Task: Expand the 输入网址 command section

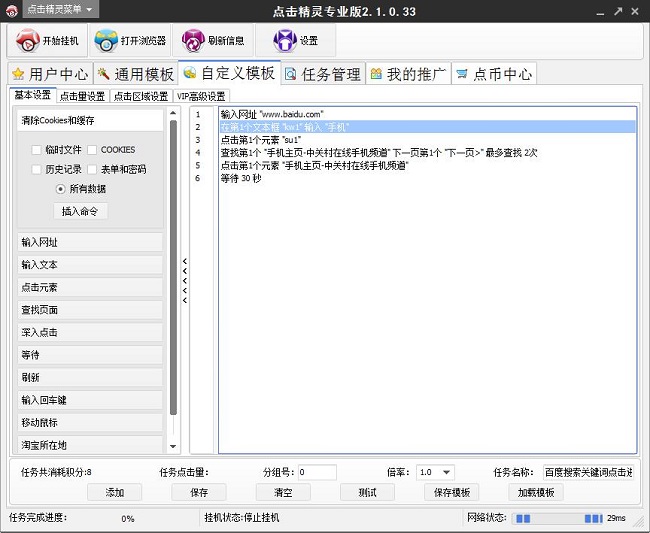Action: click(90, 242)
